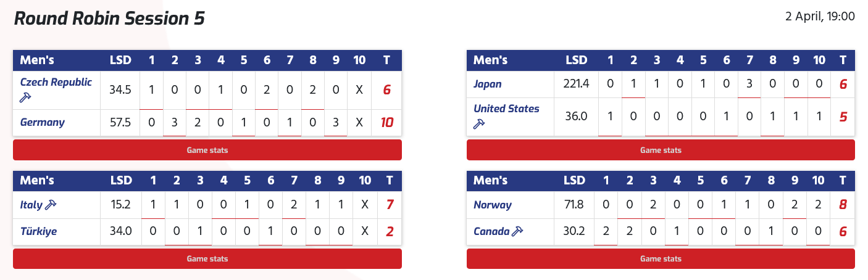This screenshot has height=280, width=868.
Task: Click Italy's total score of 7
Action: coord(390,205)
